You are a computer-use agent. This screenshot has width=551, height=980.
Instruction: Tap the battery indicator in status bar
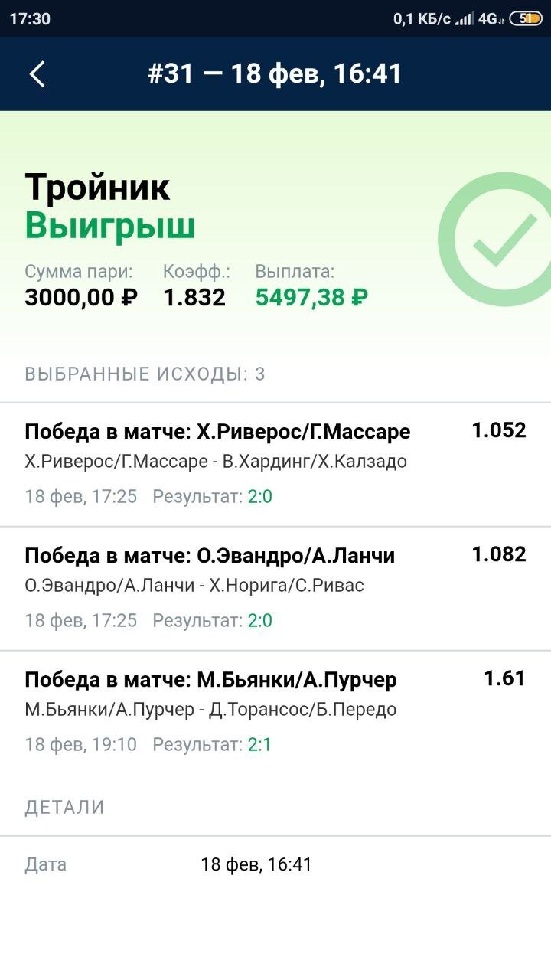526,18
